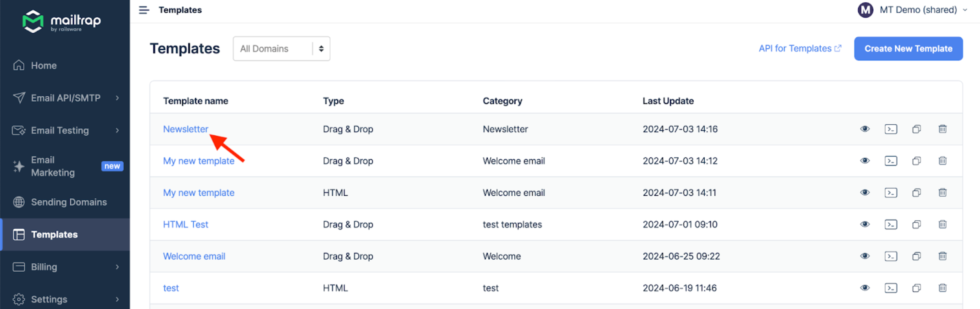This screenshot has width=980, height=309.
Task: Open code icon for Newsletter template
Action: pos(890,129)
